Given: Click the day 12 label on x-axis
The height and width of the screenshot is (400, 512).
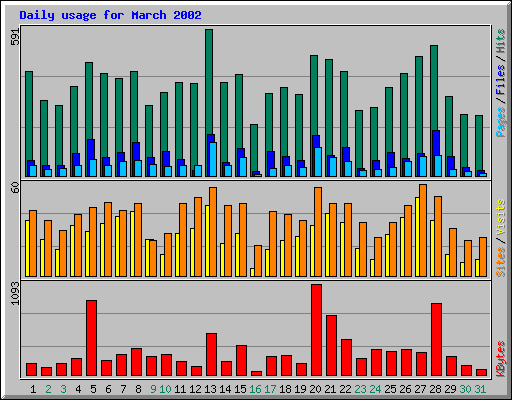Looking at the screenshot, I should coord(195,389).
